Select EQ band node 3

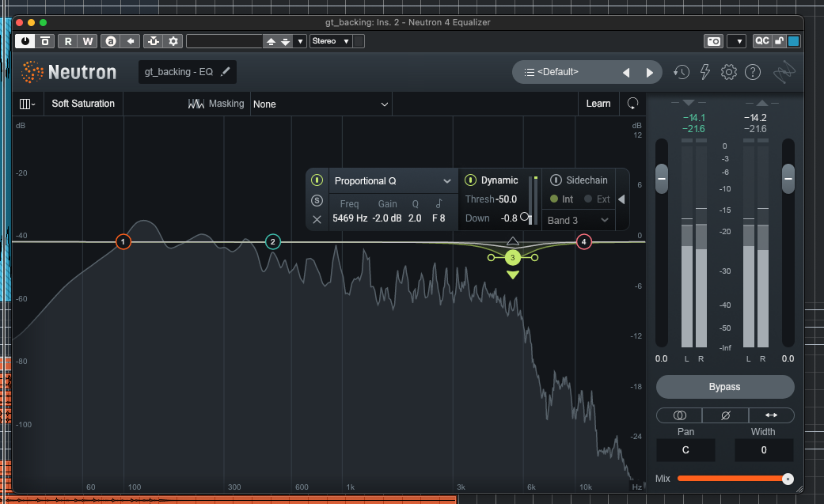513,257
